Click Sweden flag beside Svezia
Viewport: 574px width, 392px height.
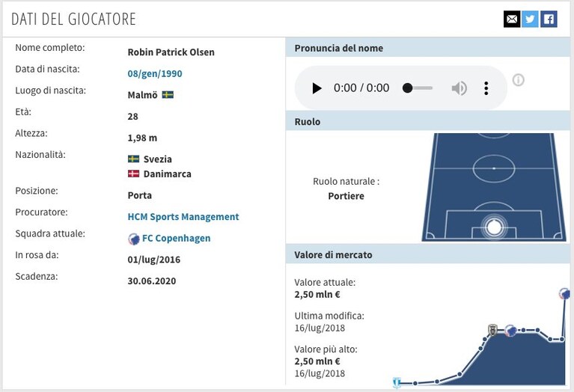point(133,159)
